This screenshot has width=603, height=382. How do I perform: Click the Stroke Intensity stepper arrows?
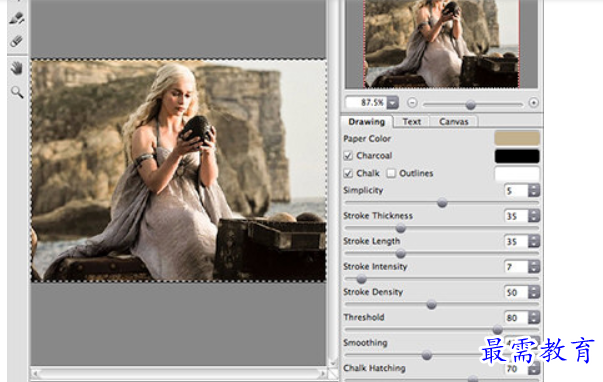[x=534, y=267]
